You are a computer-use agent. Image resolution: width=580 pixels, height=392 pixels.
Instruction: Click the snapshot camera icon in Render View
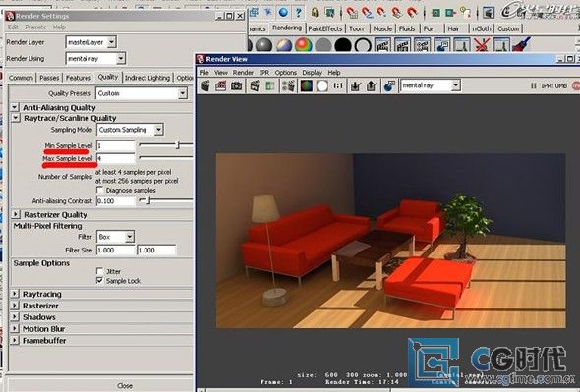point(236,85)
